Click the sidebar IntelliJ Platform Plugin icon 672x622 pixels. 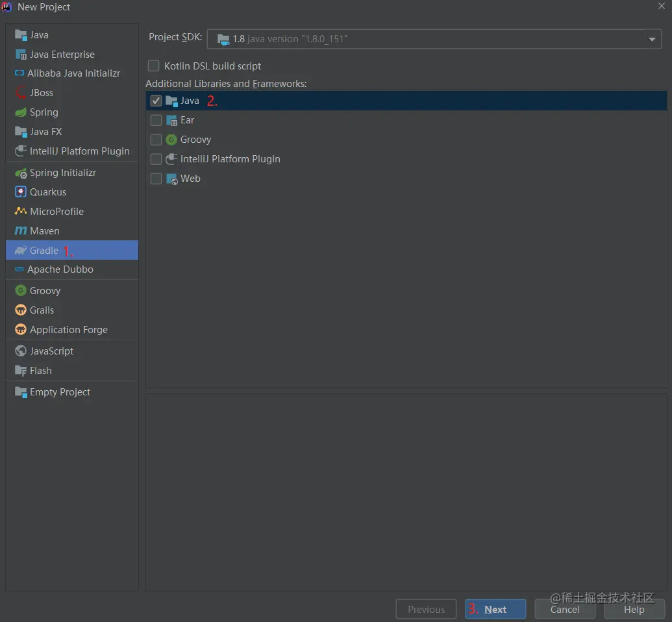(x=21, y=151)
